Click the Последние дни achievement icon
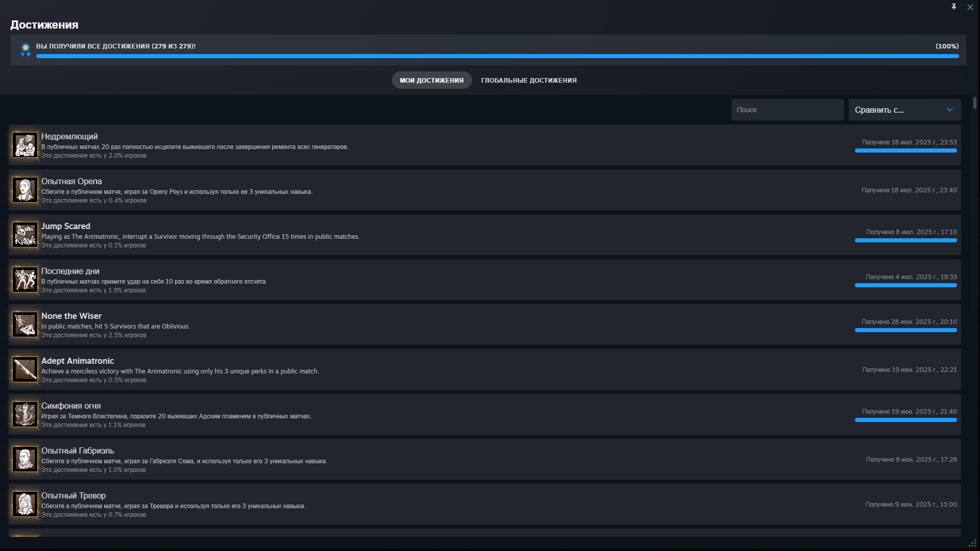 click(x=25, y=280)
